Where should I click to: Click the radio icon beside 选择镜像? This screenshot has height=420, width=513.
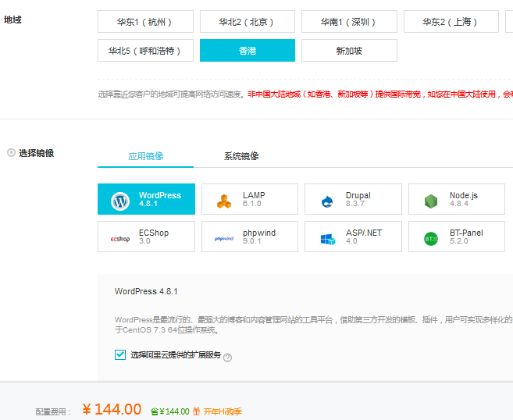click(x=11, y=153)
